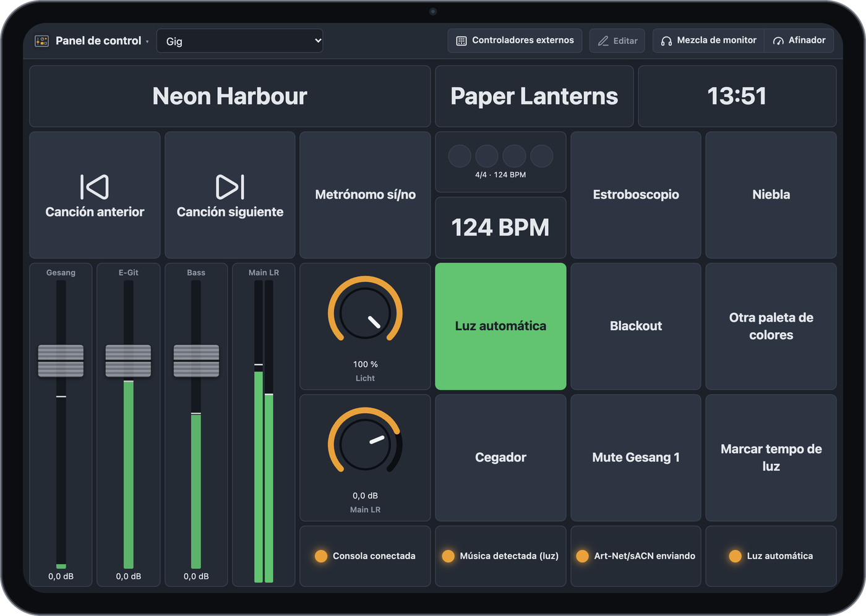Click the Música detectada (luz) indicator dot
866x616 pixels.
point(448,556)
